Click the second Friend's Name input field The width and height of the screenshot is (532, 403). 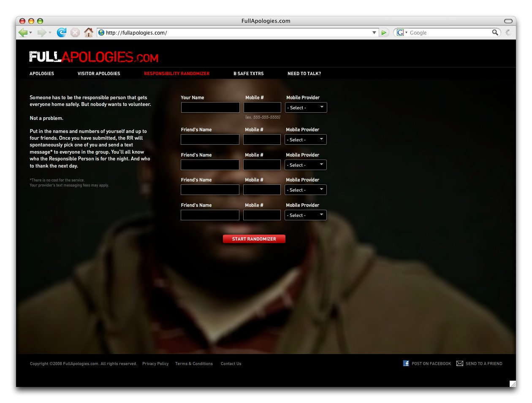(x=210, y=165)
